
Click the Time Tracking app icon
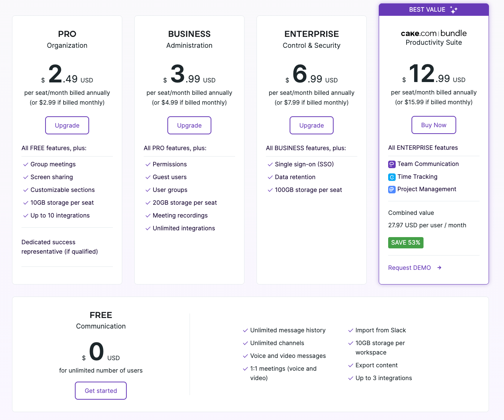[x=392, y=177]
